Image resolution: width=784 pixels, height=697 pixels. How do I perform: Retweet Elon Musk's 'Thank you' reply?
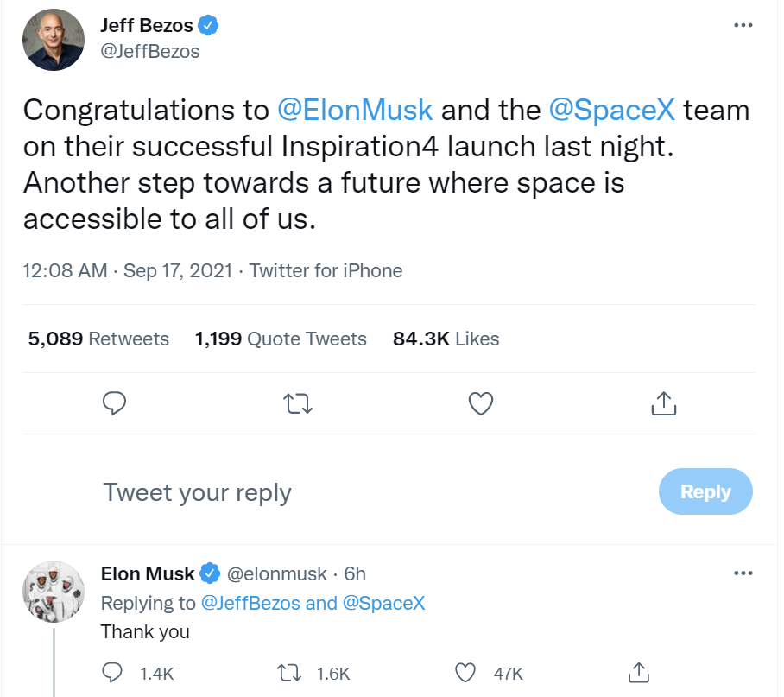click(x=288, y=672)
